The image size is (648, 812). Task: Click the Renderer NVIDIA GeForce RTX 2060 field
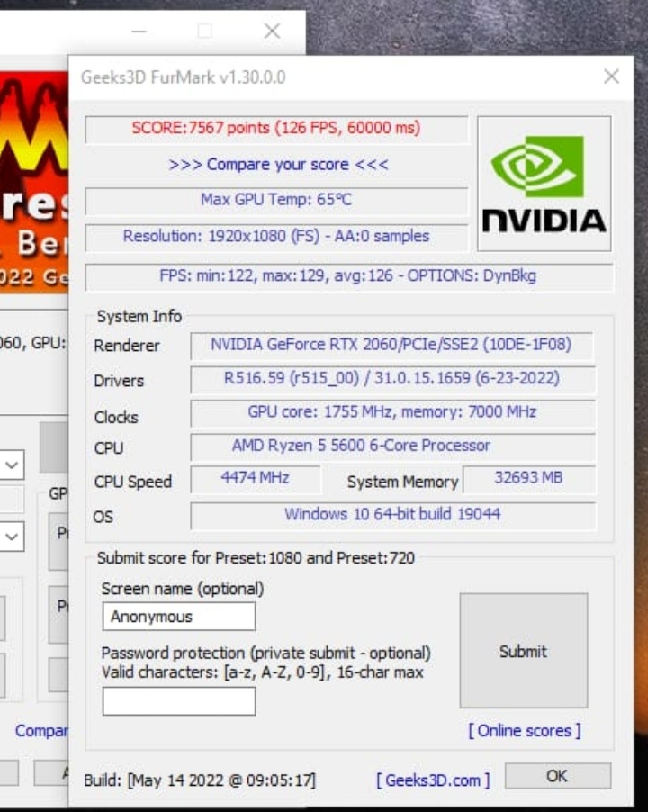coord(391,346)
